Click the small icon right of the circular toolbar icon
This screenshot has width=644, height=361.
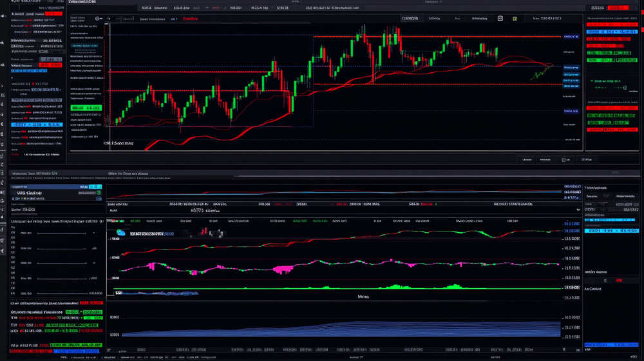(107, 19)
